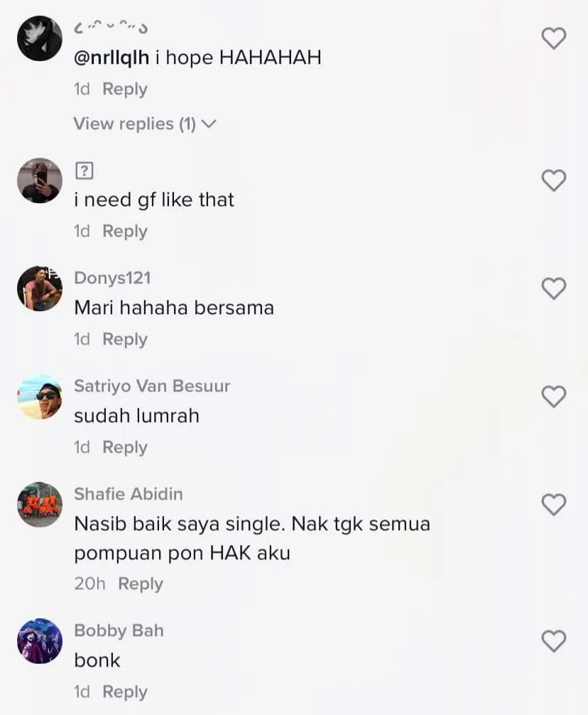
Task: Reply to Donys121's comment
Action: click(125, 339)
